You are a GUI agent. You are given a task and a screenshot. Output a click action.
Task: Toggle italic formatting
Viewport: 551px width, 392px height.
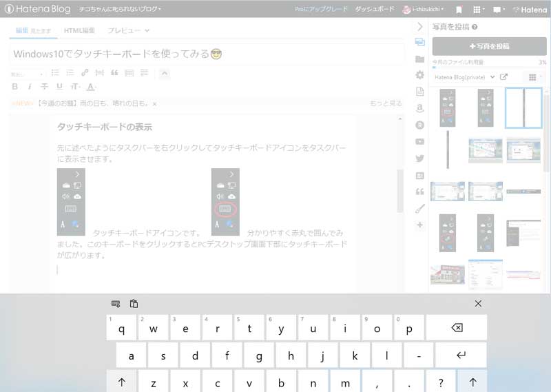[30, 87]
